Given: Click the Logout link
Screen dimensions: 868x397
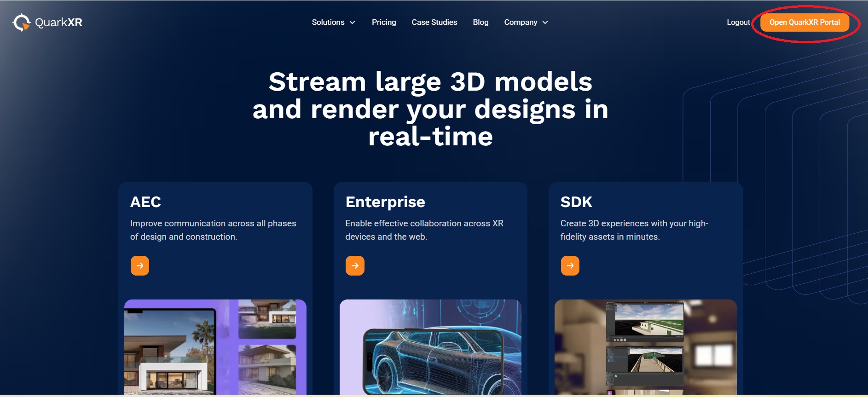Looking at the screenshot, I should point(738,22).
